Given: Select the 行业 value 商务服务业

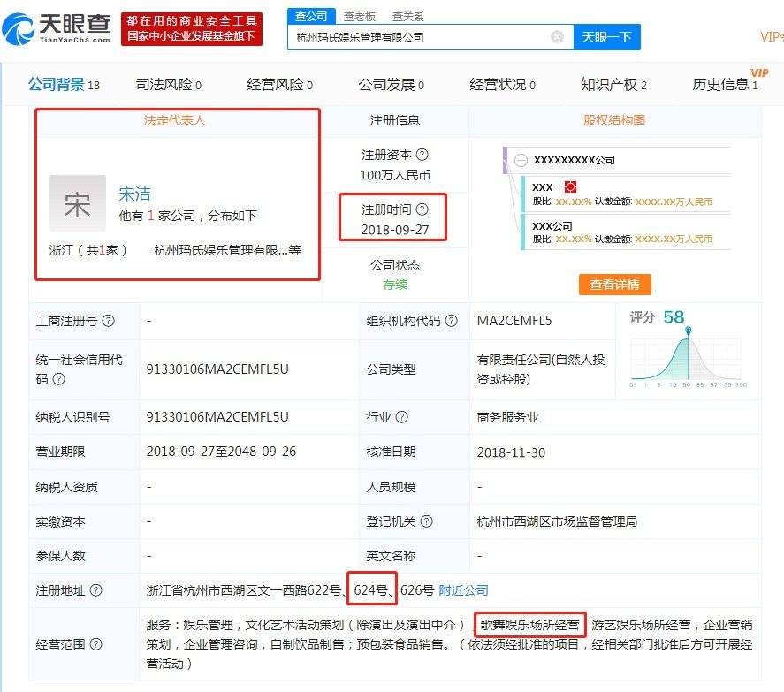Looking at the screenshot, I should point(507,417).
